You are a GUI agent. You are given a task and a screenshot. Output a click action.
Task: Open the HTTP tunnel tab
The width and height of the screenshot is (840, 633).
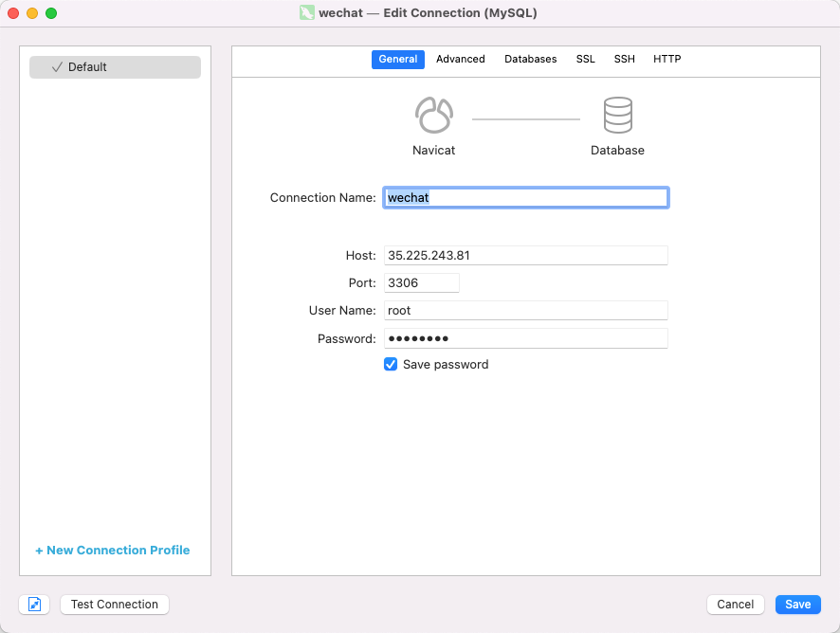667,60
